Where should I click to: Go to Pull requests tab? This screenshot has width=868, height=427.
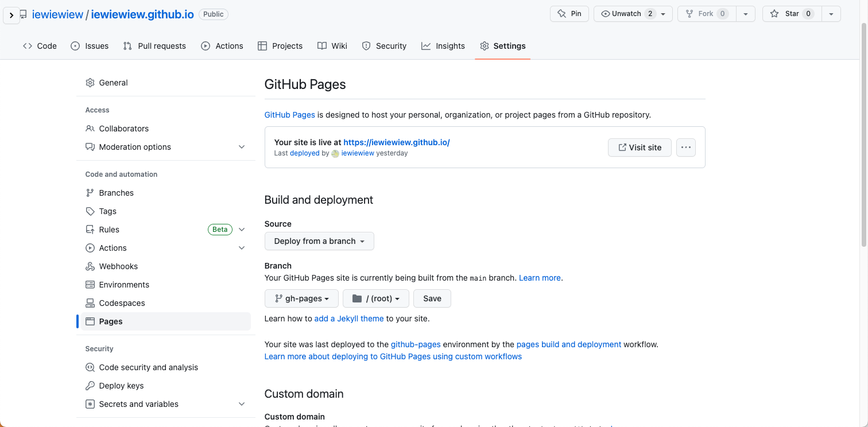click(154, 46)
